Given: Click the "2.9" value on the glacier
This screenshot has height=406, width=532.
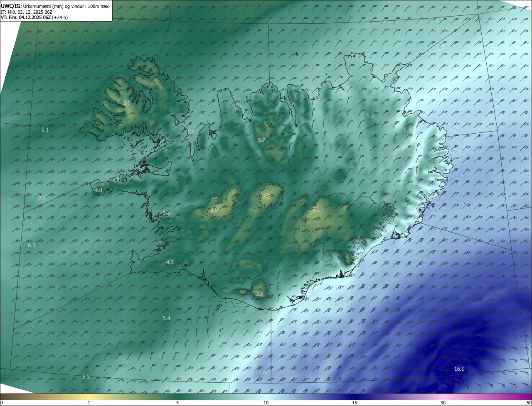Looking at the screenshot, I should click(214, 210).
